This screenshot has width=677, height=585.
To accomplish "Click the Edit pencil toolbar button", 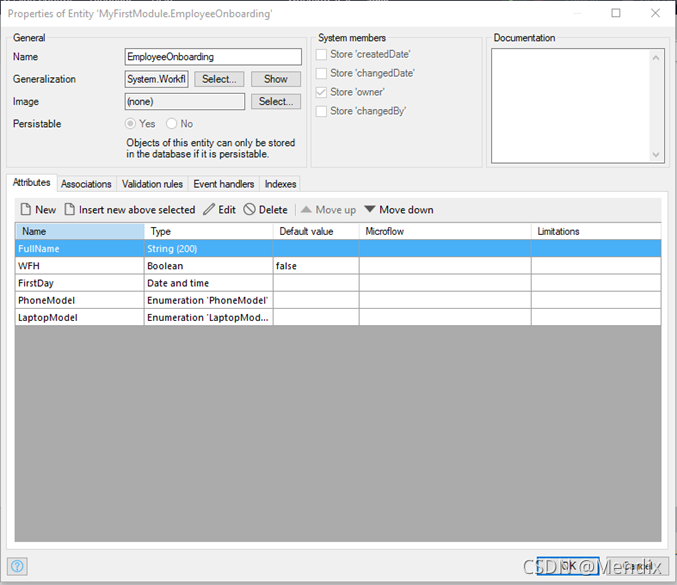I will click(x=219, y=210).
